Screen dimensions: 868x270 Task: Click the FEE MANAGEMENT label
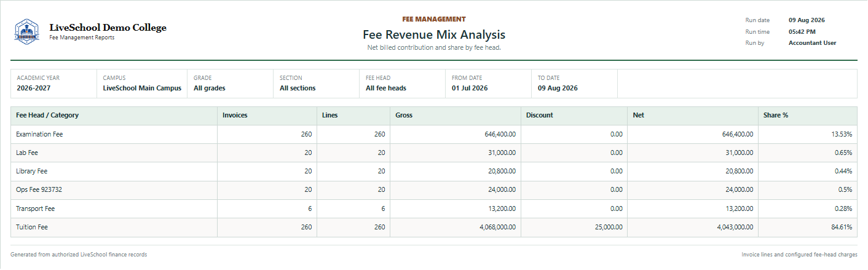(x=434, y=19)
